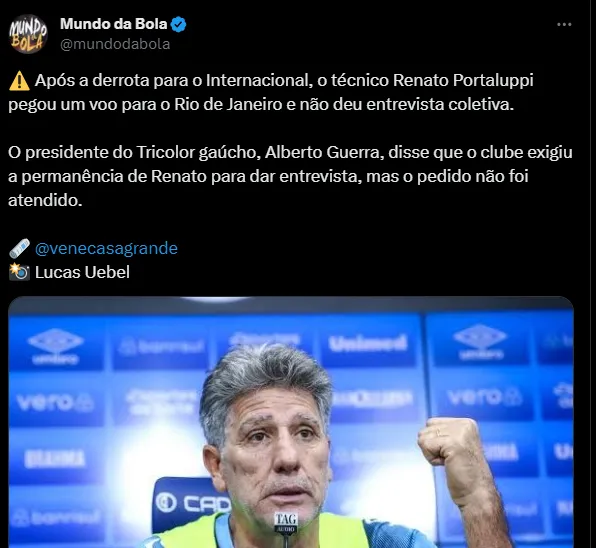Click the TAG microphone in the photo
Image resolution: width=596 pixels, height=548 pixels.
click(x=286, y=524)
